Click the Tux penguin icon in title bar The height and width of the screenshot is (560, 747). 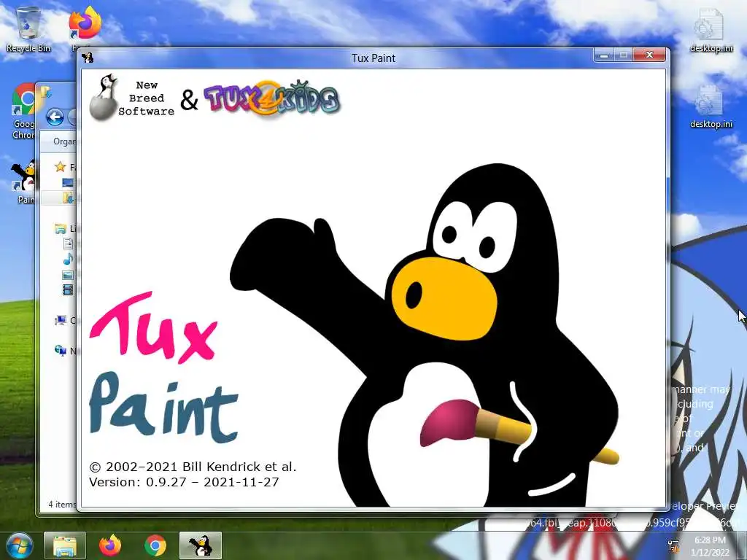coord(88,58)
